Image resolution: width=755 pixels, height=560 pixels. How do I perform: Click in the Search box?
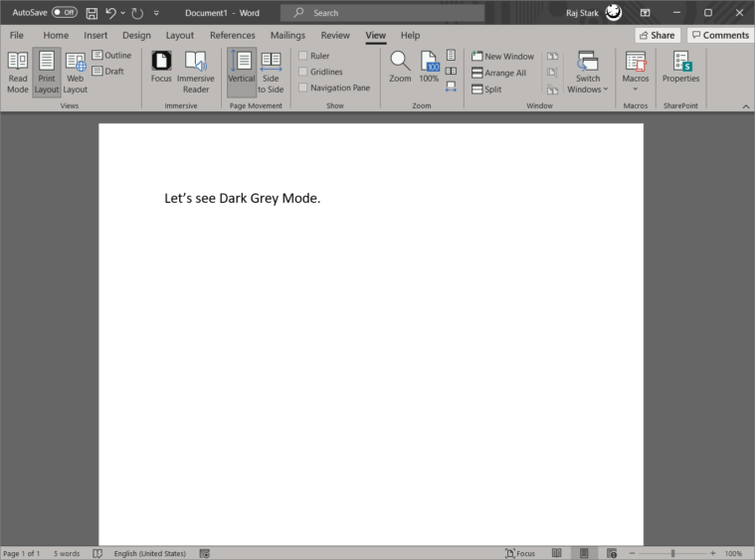tap(382, 13)
